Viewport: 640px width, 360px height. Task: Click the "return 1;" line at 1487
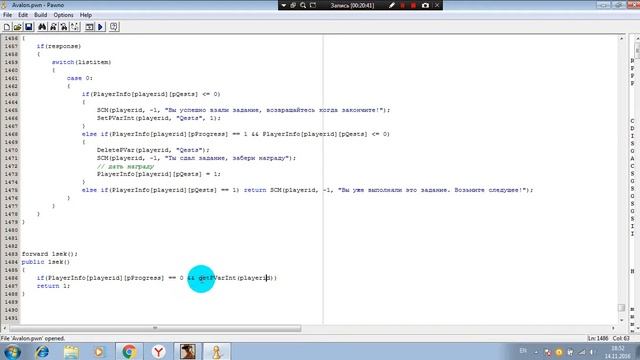tap(53, 286)
